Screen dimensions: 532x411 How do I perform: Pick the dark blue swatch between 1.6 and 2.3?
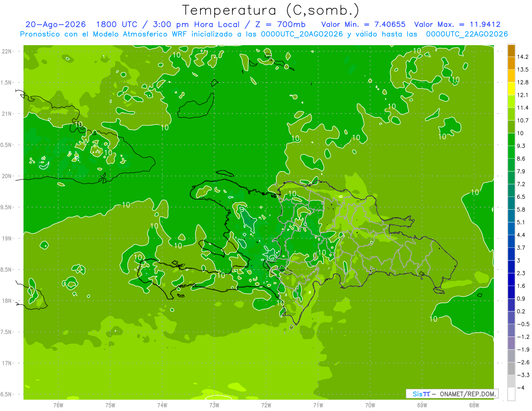point(511,280)
